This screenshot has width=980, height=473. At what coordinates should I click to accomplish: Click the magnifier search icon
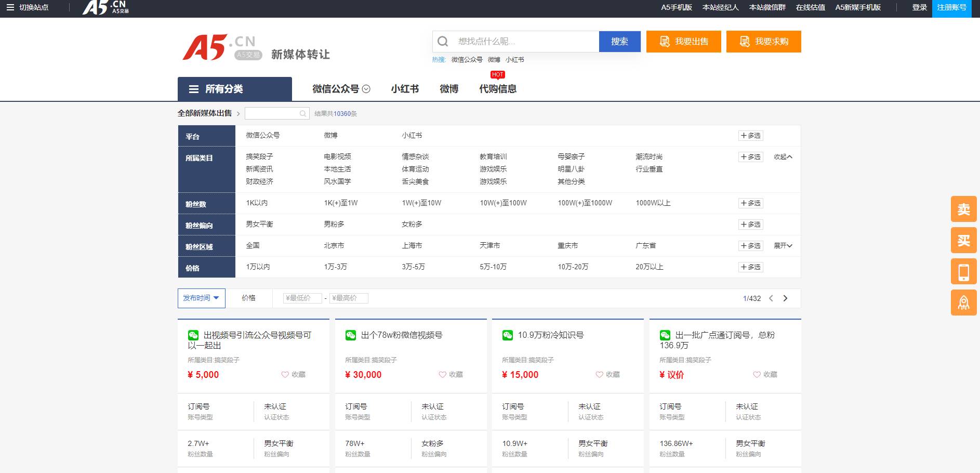443,41
